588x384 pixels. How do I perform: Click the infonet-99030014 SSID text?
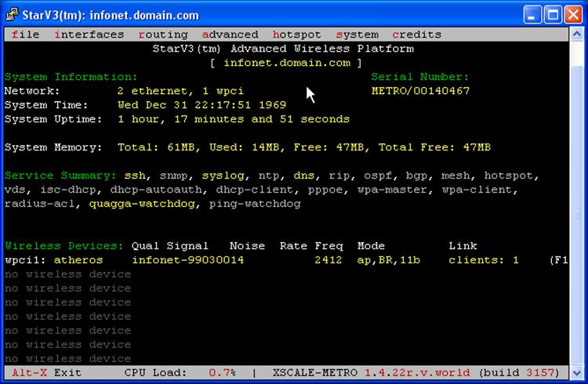pos(188,260)
